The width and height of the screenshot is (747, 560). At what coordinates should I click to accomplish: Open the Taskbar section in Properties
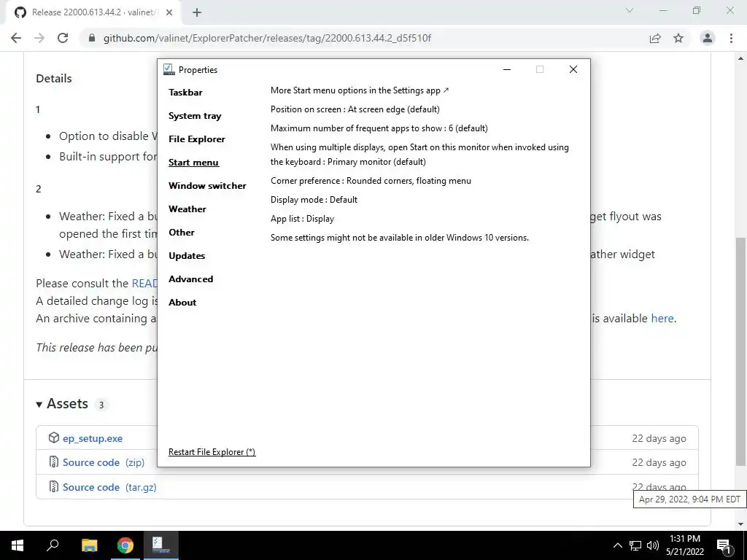coord(185,93)
